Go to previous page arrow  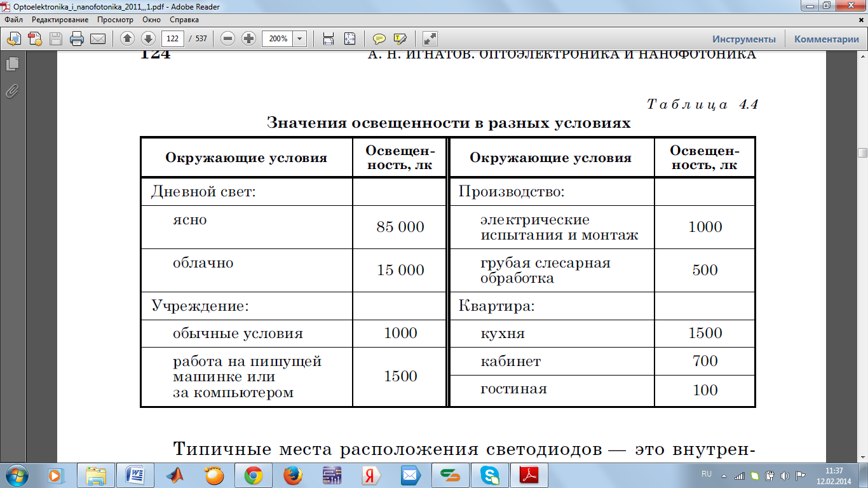coord(127,39)
